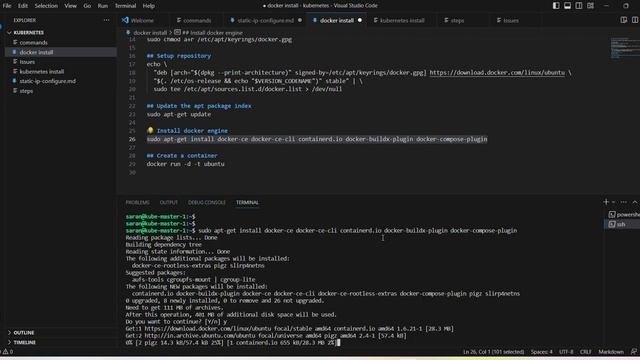Open the launch profile dropdown beside plus

pos(613,202)
